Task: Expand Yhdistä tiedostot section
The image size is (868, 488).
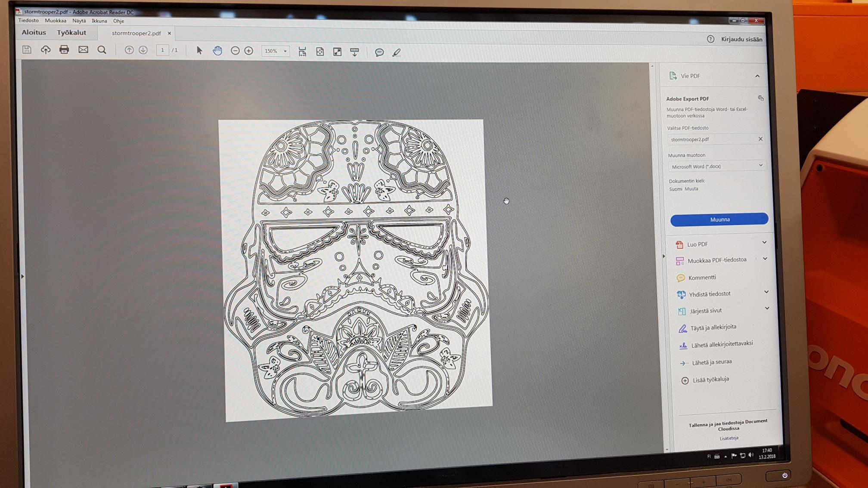Action: [x=766, y=292]
